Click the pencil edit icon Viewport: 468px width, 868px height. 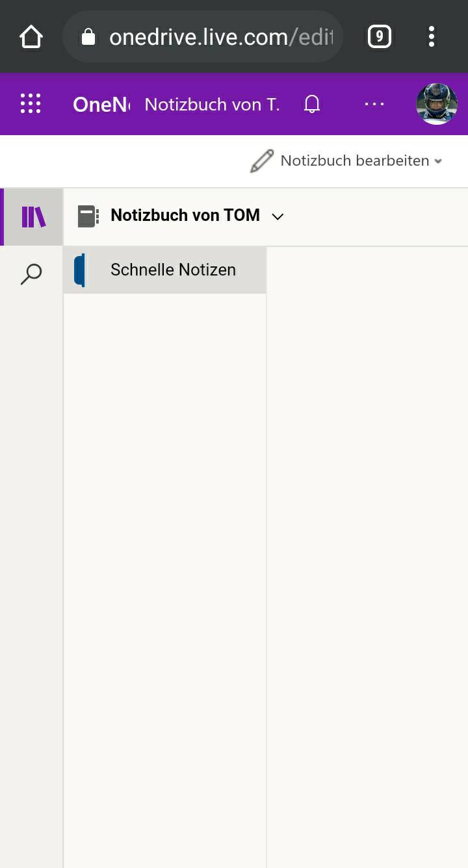[262, 161]
